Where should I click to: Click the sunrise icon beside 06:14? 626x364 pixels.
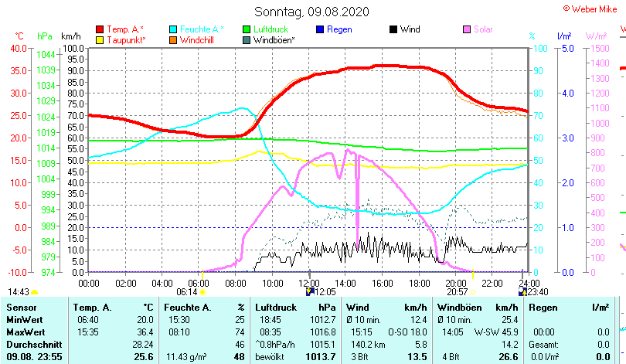point(202,292)
